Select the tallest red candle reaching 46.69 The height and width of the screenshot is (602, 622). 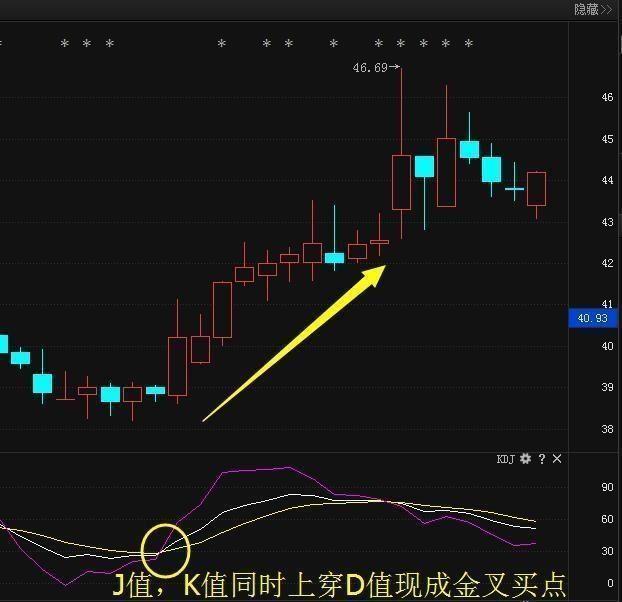click(x=401, y=181)
